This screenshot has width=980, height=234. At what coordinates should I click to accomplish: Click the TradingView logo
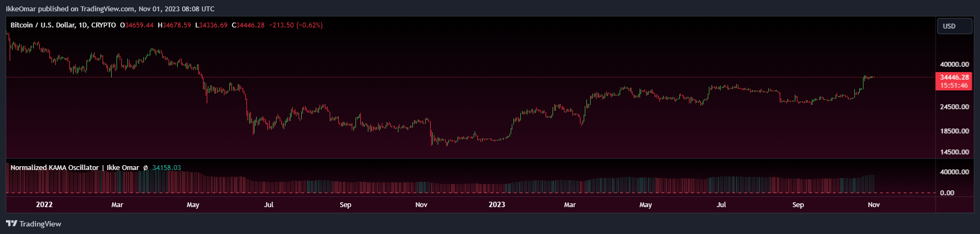(33, 224)
